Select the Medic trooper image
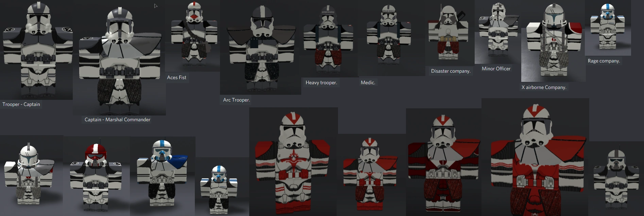644x216 pixels. click(x=391, y=38)
